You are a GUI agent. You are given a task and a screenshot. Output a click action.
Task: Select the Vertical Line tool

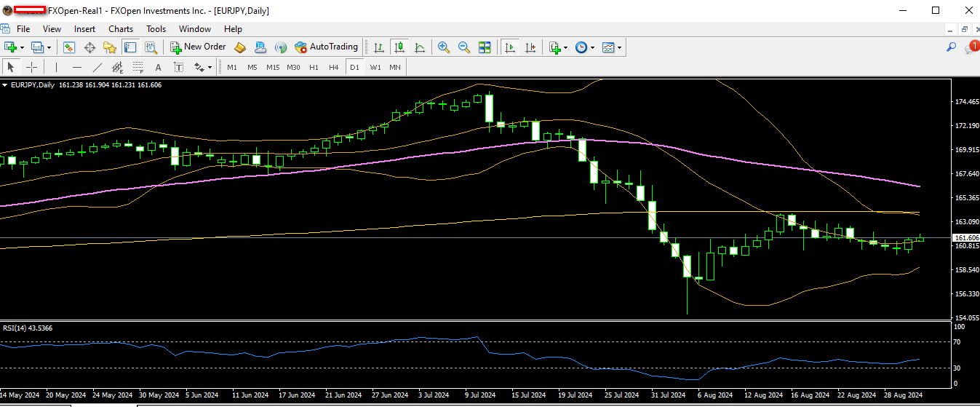click(56, 67)
